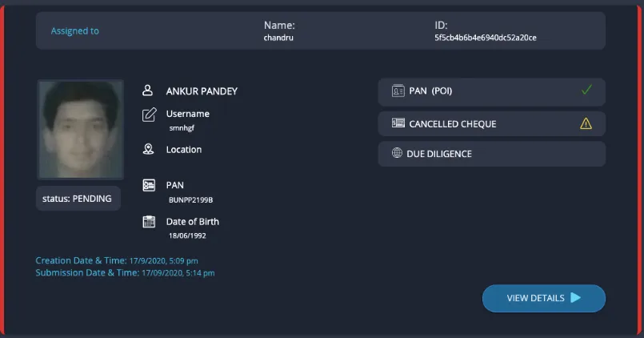Screen dimensions: 644x338
Task: Open the DUE DILIGENCE row
Action: coord(492,154)
